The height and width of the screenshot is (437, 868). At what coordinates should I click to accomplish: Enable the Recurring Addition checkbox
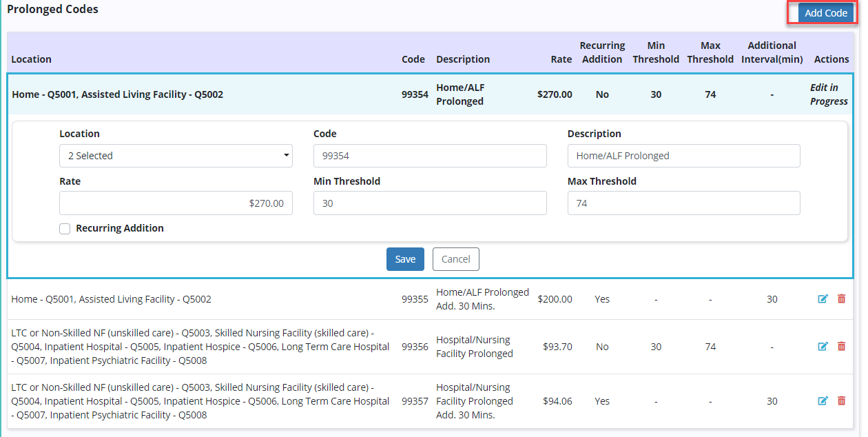(x=65, y=229)
